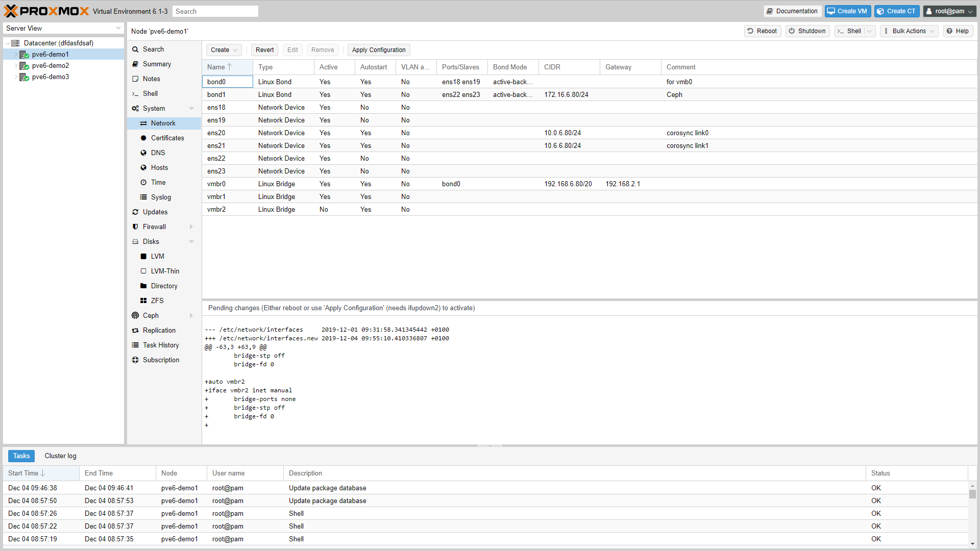Sort by the Name column header
This screenshot has width=980, height=551.
227,67
